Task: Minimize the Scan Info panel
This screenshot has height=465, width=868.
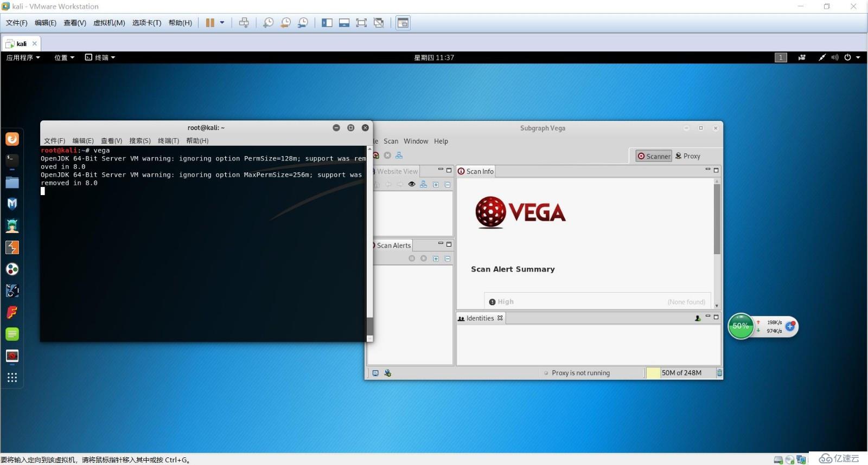Action: pyautogui.click(x=707, y=170)
